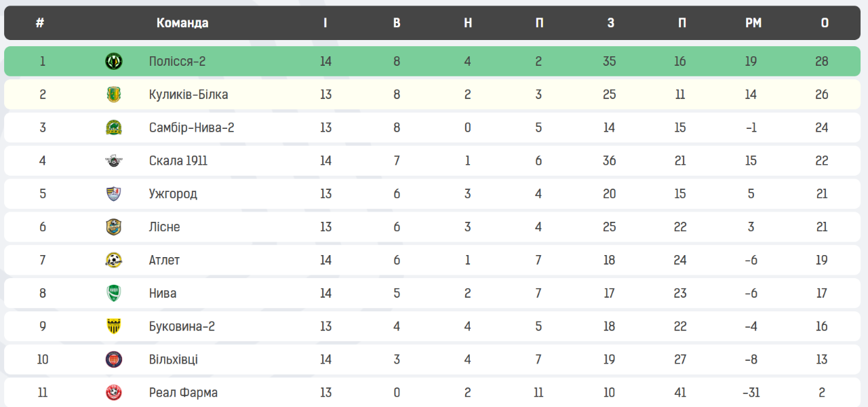Image resolution: width=868 pixels, height=407 pixels.
Task: Click the Команда column header
Action: (182, 23)
